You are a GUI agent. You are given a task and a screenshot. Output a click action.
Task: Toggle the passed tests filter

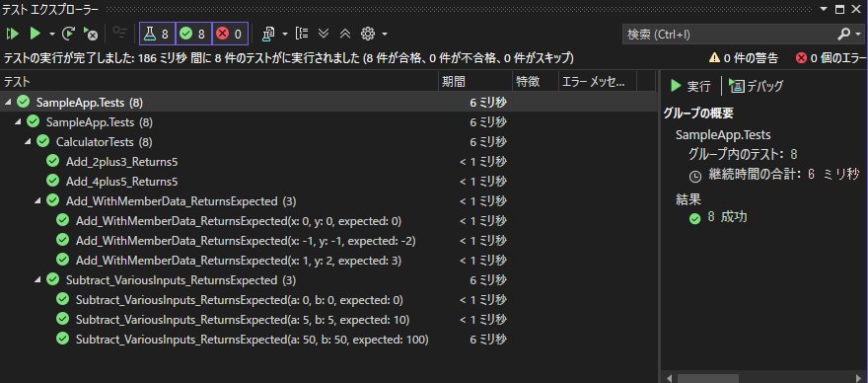[193, 34]
